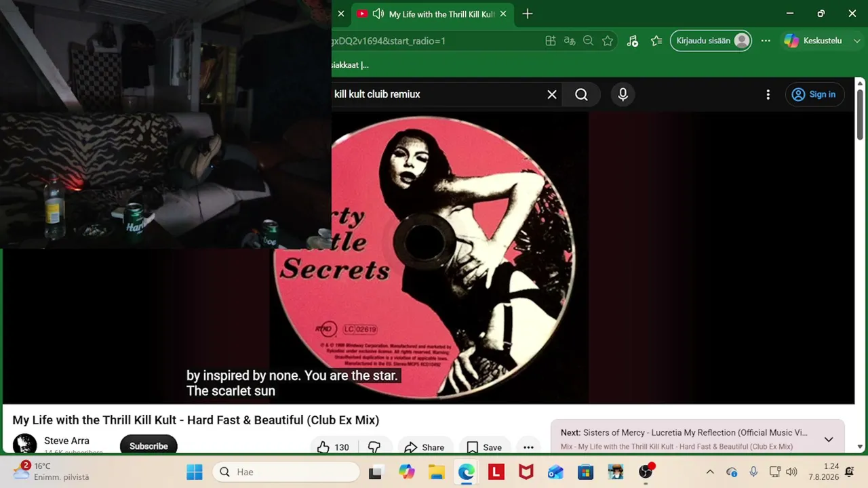The height and width of the screenshot is (488, 868).
Task: Open the clock and date showing 1.24
Action: (x=823, y=472)
